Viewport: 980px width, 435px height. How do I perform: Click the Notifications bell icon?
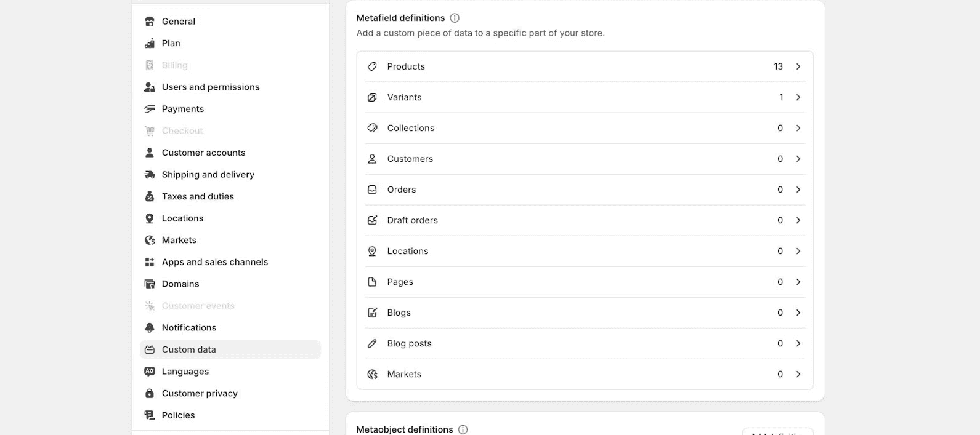pyautogui.click(x=150, y=328)
